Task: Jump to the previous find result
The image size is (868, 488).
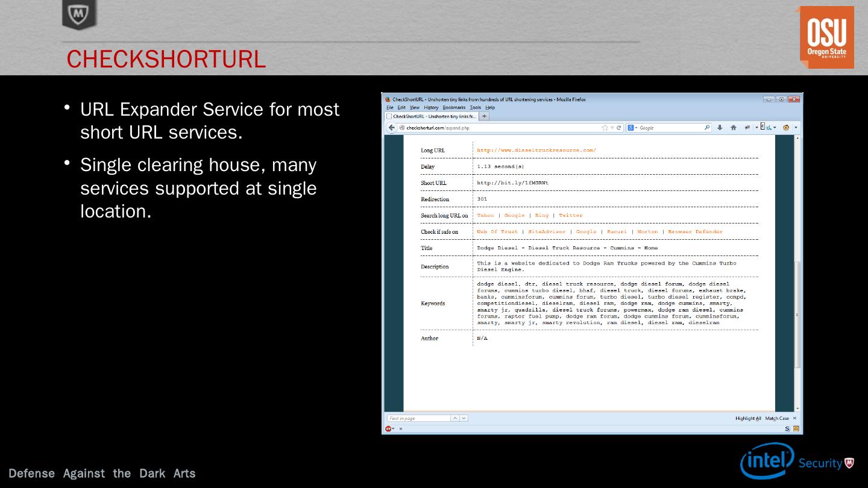Action: point(456,418)
